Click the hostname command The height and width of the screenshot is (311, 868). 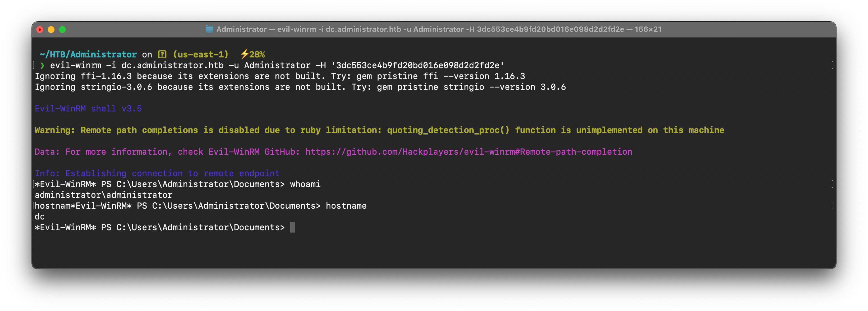346,206
